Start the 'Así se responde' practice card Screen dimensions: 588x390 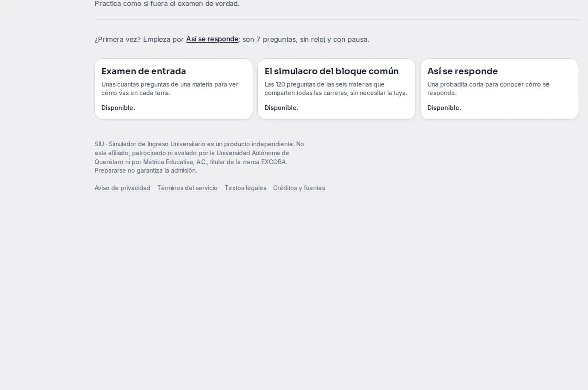tap(499, 89)
